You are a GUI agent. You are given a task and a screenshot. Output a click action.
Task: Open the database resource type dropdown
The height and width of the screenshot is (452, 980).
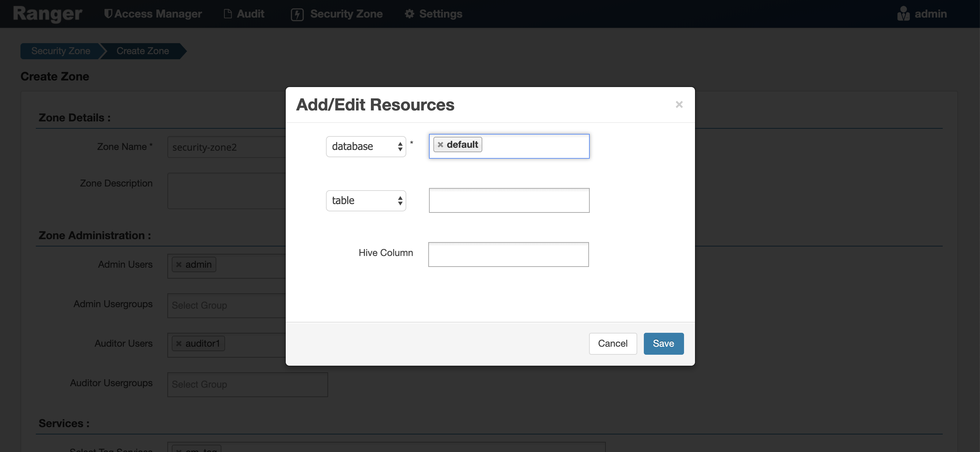coord(366,147)
